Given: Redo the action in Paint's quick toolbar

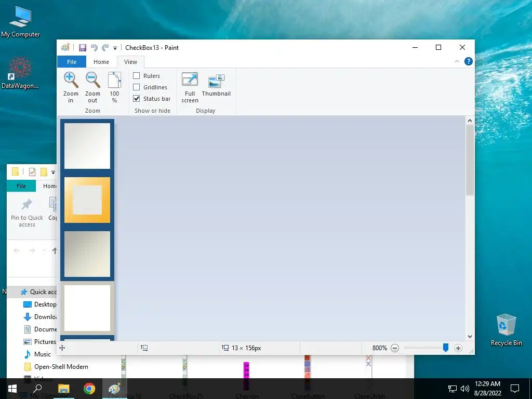Looking at the screenshot, I should [105, 48].
